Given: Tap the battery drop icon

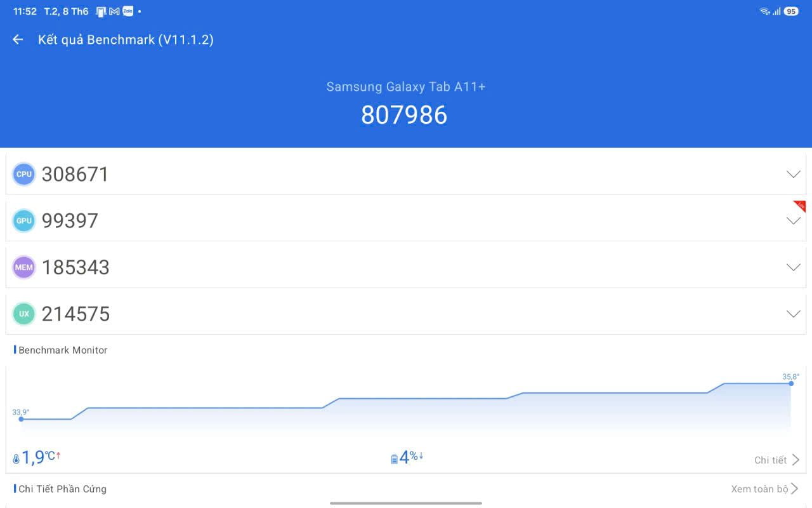Looking at the screenshot, I should [x=394, y=459].
